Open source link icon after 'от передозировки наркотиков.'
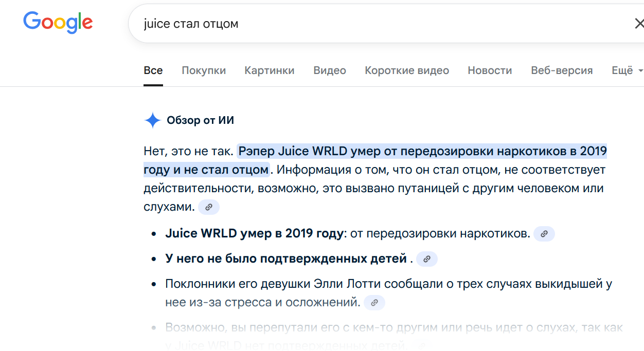Viewport: 644px width, 351px height. point(544,234)
